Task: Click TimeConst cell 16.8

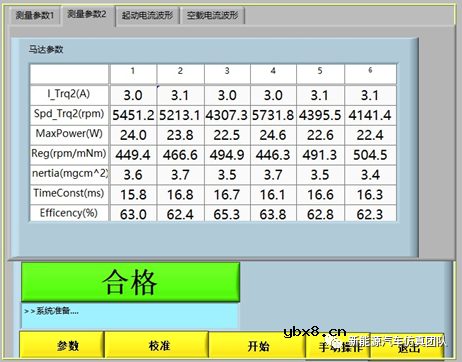Action: click(x=180, y=194)
